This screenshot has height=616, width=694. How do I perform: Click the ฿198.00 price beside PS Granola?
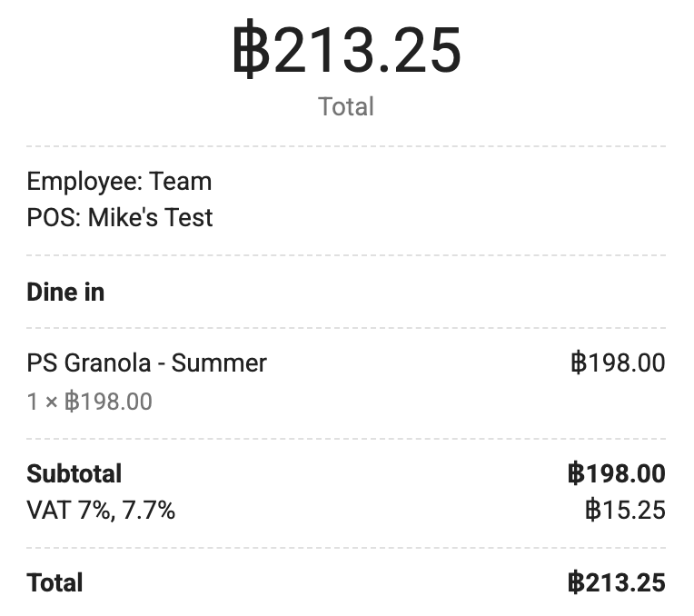pos(618,363)
